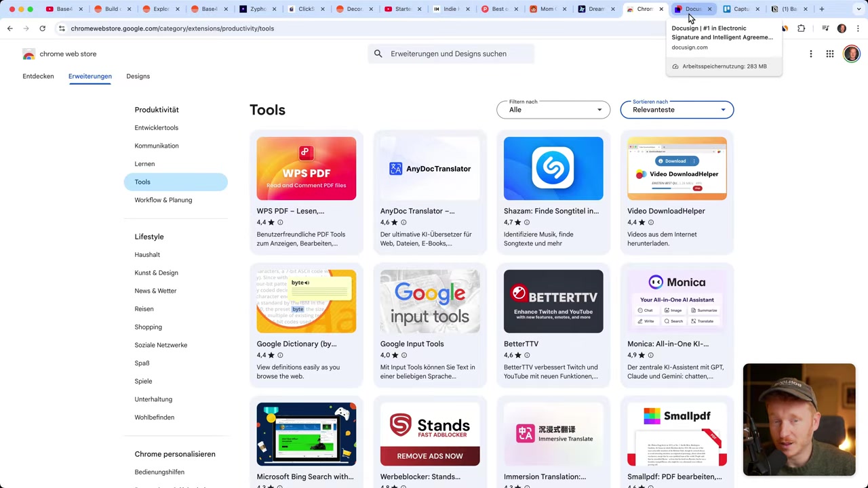Open the Google apps grid icon
Screen dimensions: 868x488
(x=830, y=54)
